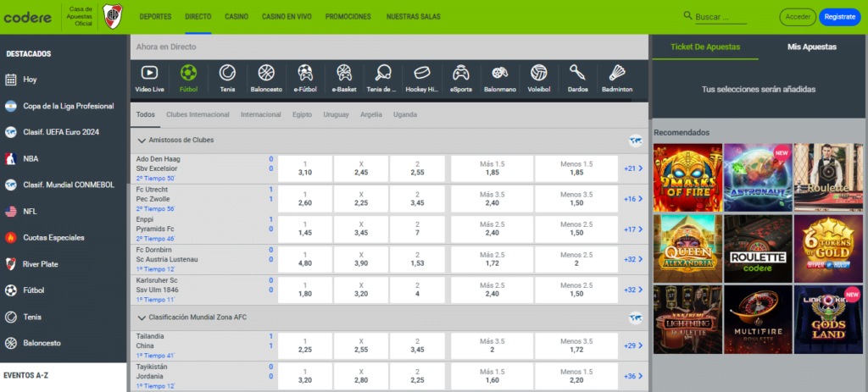Select the Baloncesto basketball icon

click(266, 73)
